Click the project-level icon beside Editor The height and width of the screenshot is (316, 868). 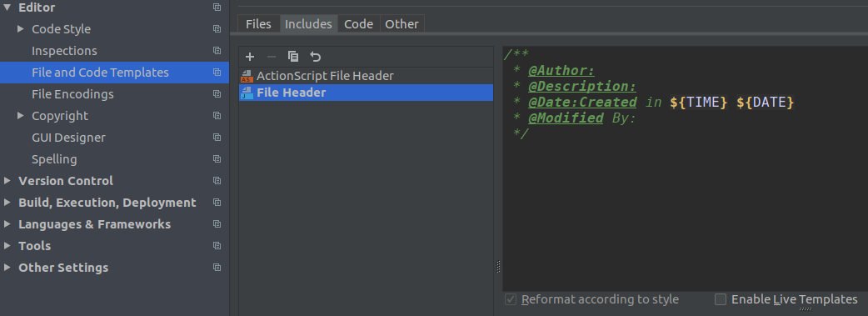217,8
